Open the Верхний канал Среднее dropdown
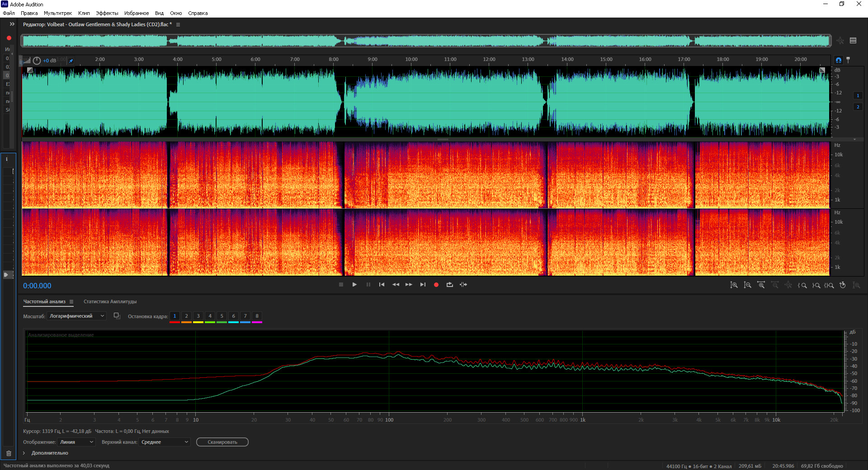868x470 pixels. [165, 442]
